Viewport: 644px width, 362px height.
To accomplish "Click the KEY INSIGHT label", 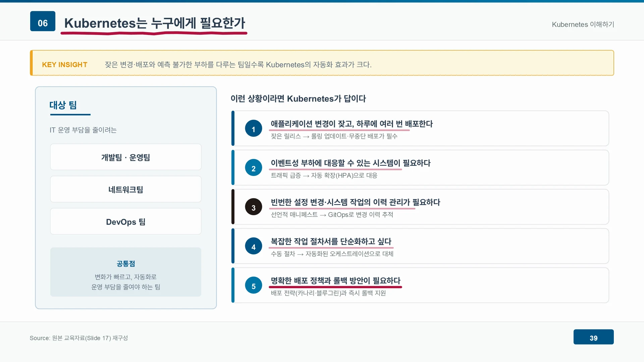I will pyautogui.click(x=64, y=64).
